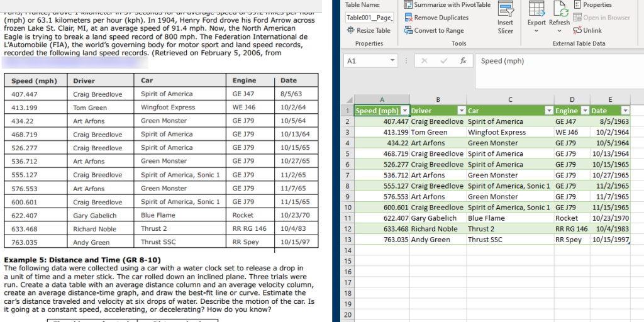The height and width of the screenshot is (322, 644).
Task: Open the Refresh dropdown arrow
Action: pyautogui.click(x=559, y=31)
